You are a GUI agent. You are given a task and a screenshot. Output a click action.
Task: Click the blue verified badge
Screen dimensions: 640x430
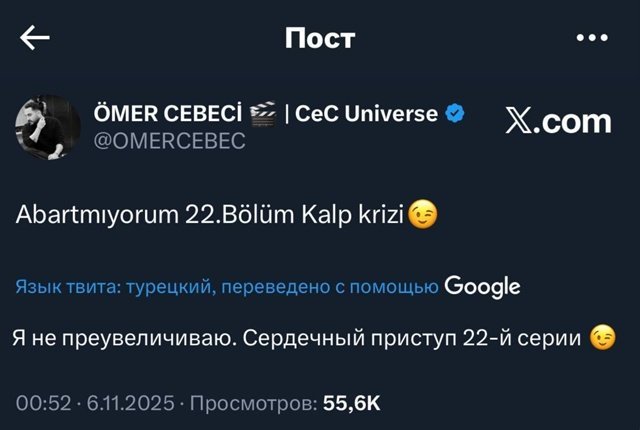455,113
